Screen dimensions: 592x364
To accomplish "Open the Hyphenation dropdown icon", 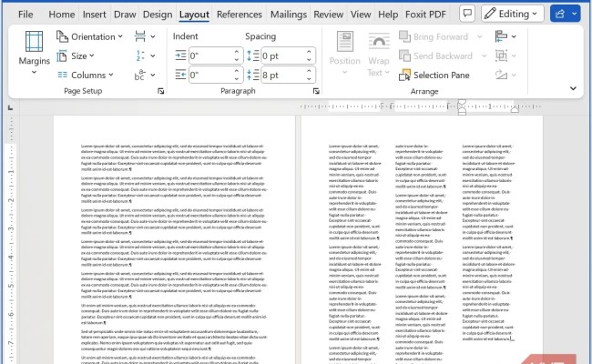I will point(145,75).
